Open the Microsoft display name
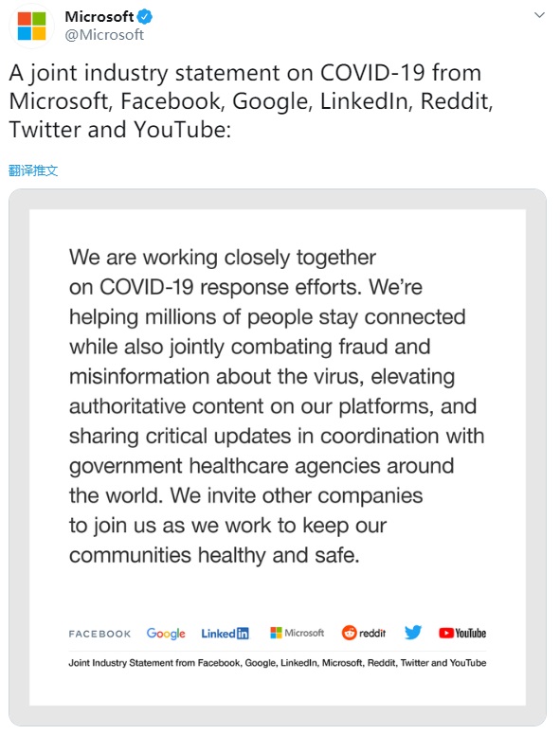Screen dimensions: 560x735 pos(99,17)
